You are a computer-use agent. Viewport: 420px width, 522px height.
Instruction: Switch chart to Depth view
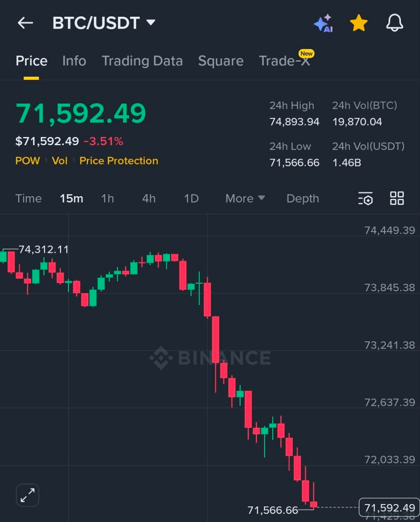coord(303,199)
